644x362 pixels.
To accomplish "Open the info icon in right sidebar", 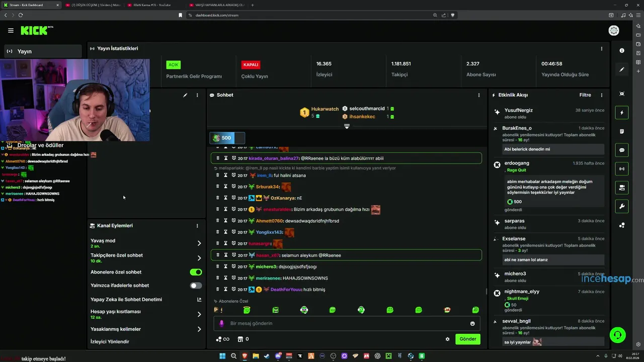I will point(622,50).
